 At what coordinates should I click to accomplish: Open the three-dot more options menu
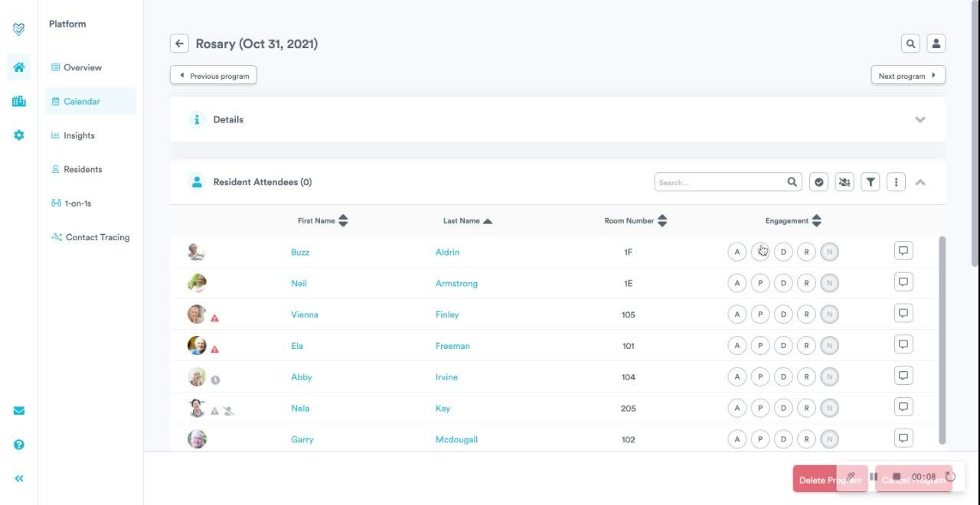click(896, 182)
